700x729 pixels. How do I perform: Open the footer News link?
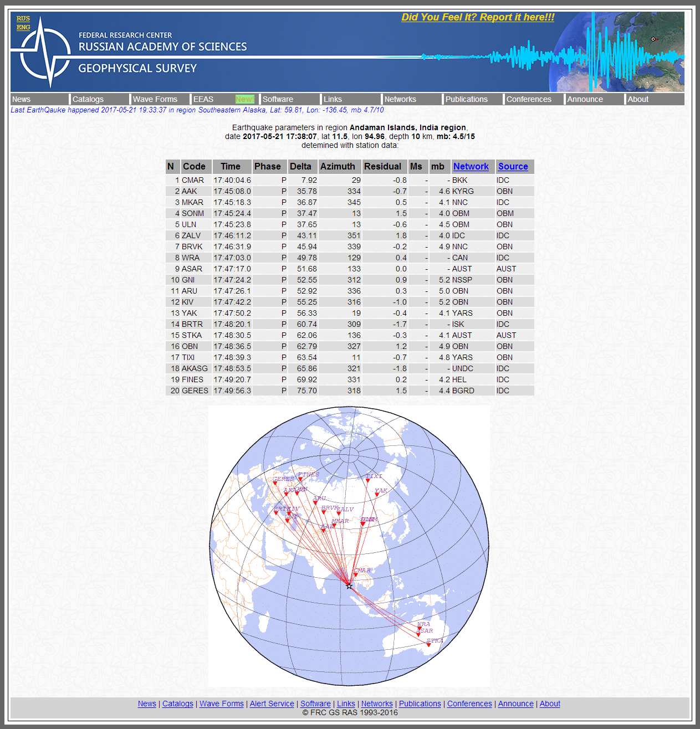147,704
